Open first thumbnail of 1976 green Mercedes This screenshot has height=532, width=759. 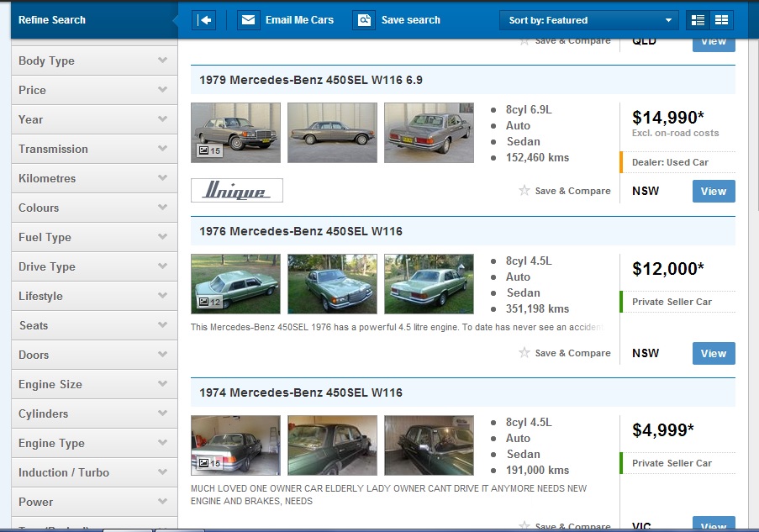(235, 284)
